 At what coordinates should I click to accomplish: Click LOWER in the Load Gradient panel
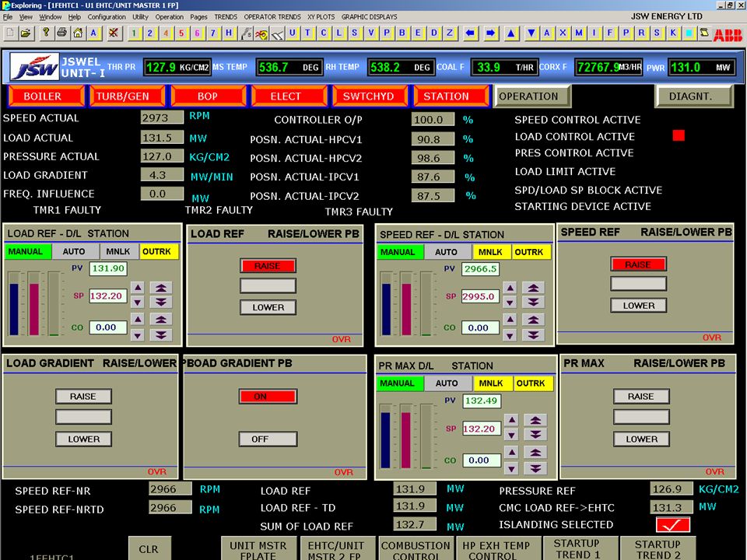point(84,439)
